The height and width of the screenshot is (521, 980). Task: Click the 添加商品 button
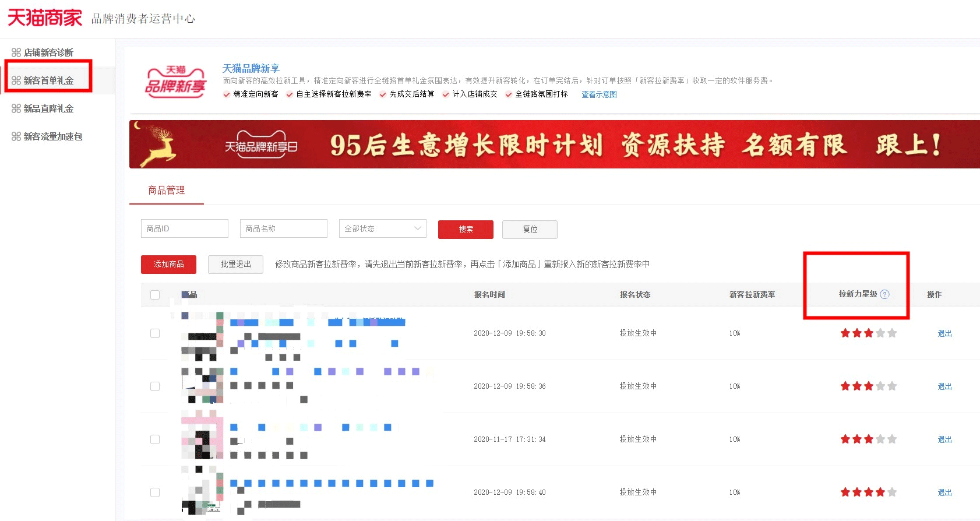click(168, 264)
